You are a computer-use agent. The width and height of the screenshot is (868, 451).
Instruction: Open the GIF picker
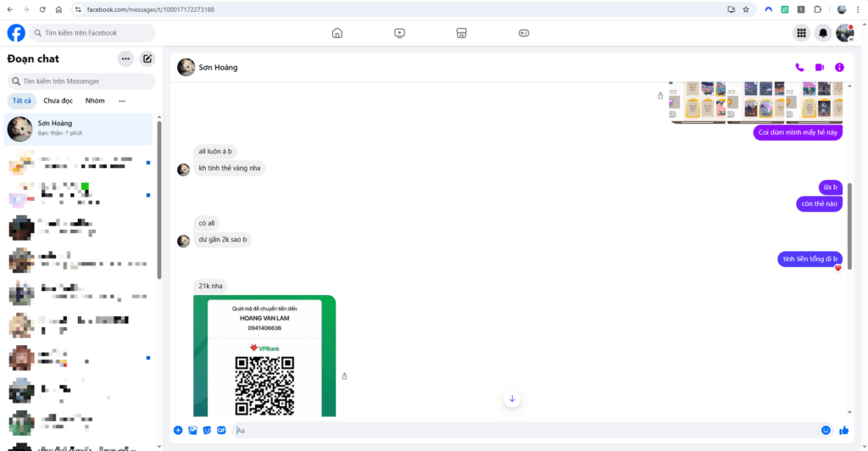[221, 431]
